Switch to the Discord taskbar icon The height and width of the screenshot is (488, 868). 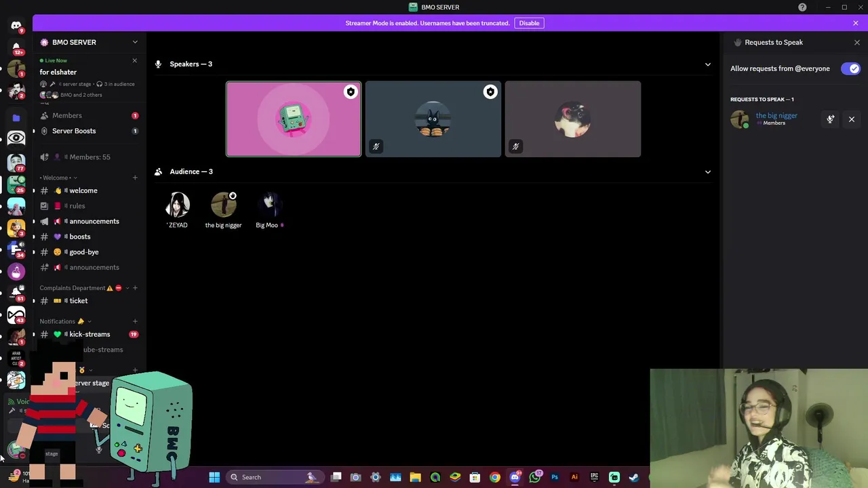(515, 477)
